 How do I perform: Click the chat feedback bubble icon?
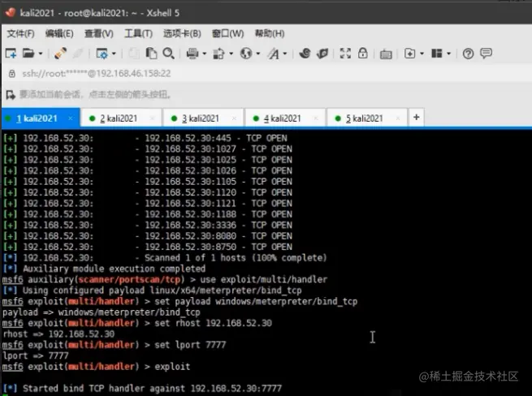click(486, 54)
